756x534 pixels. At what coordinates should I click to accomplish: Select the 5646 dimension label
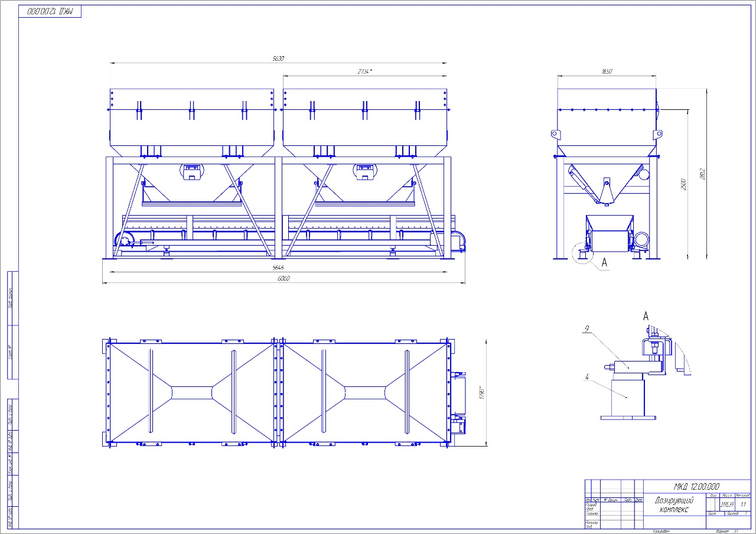point(279,268)
